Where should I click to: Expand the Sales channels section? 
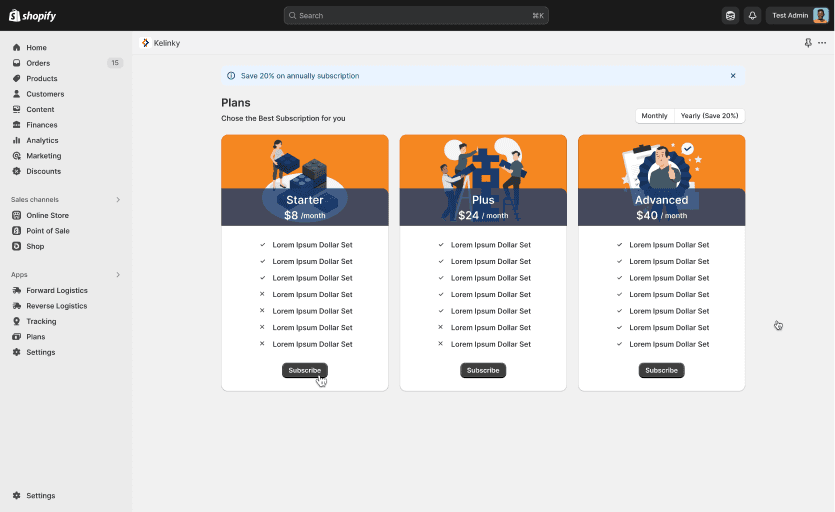[x=117, y=199]
